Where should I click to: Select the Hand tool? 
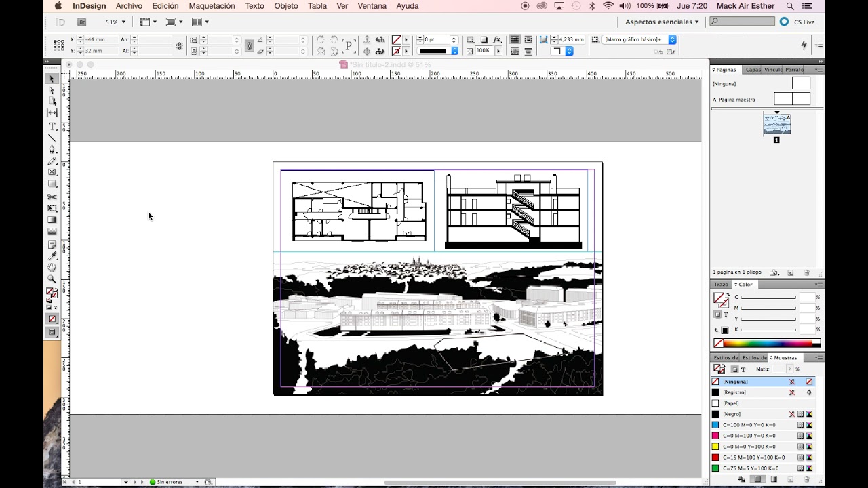click(x=52, y=267)
